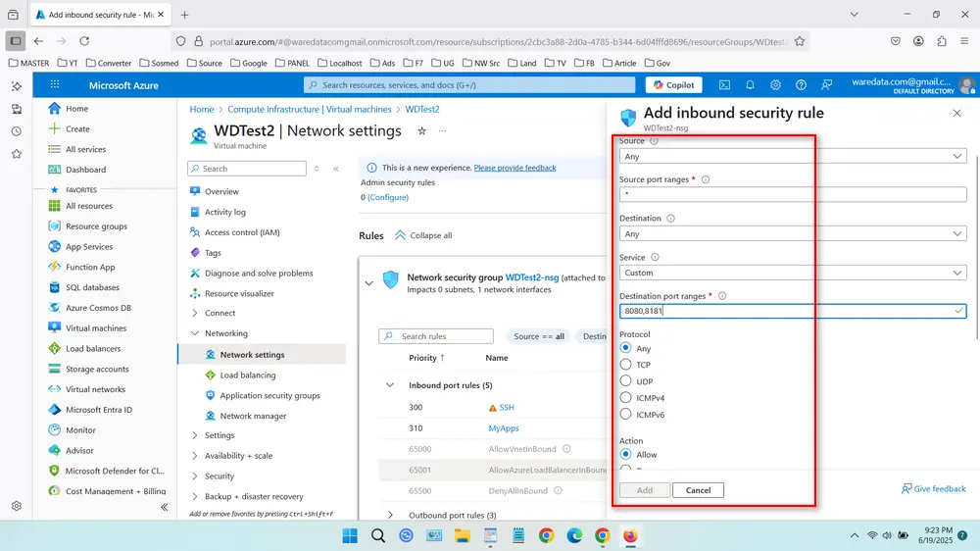Click Collapse all rules button

[x=423, y=235]
